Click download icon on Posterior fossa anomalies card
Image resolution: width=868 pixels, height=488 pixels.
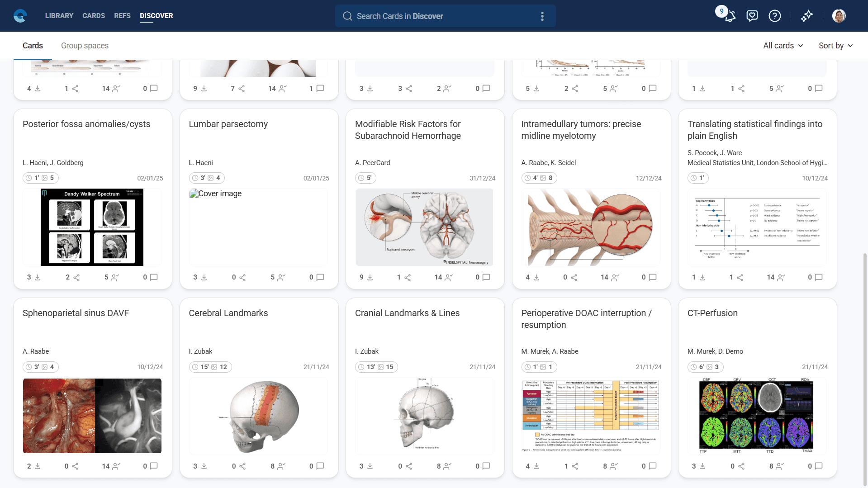[x=38, y=277]
